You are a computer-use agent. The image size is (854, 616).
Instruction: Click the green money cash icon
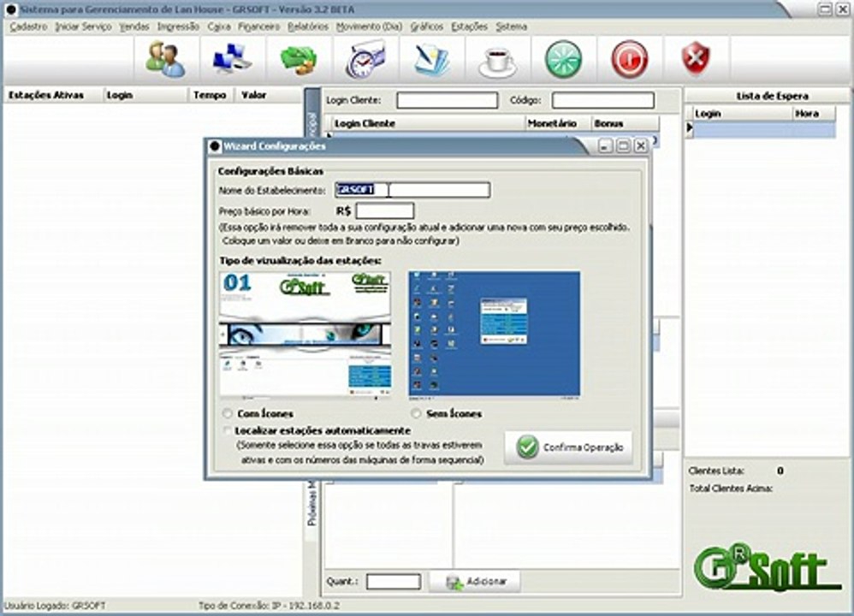click(x=299, y=59)
